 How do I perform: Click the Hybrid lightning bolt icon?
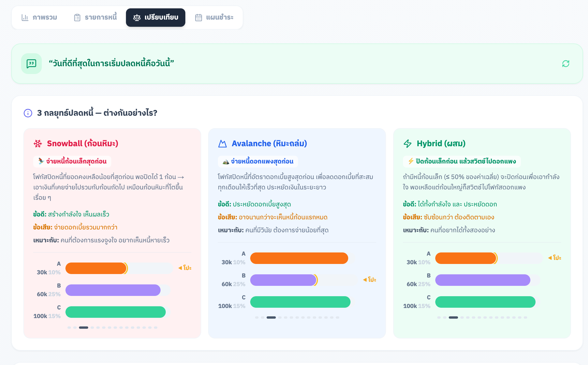pos(408,144)
